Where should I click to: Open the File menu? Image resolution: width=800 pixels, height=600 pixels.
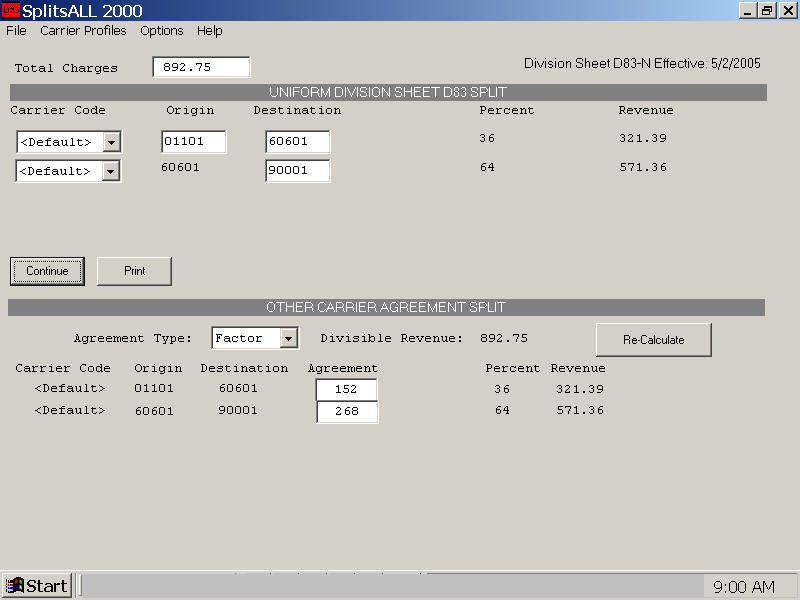click(x=16, y=31)
